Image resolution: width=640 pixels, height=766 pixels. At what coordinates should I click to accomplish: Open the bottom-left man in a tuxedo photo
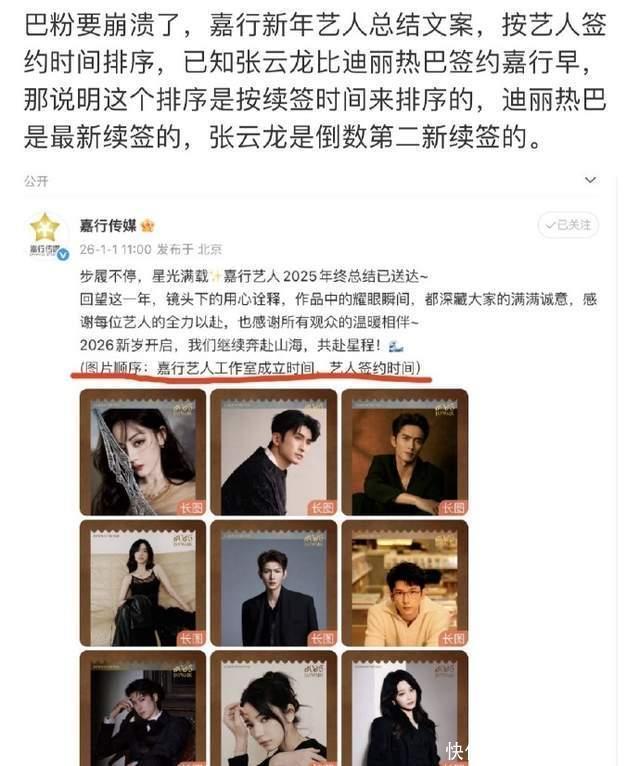pyautogui.click(x=143, y=708)
